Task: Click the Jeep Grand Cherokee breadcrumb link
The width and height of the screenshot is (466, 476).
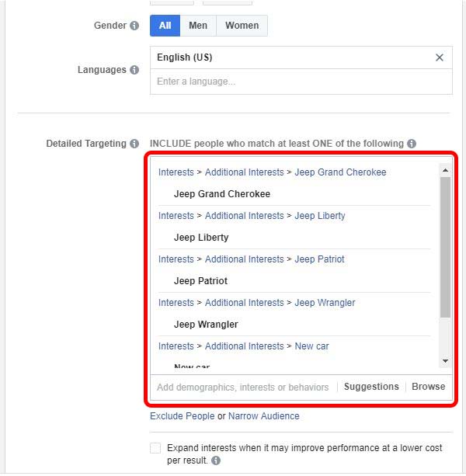Action: coord(340,172)
